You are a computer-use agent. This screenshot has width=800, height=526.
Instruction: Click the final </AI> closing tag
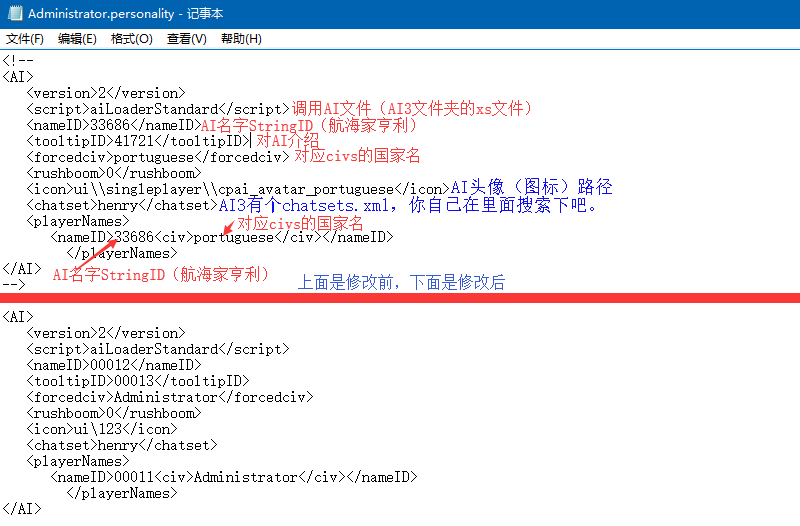click(x=22, y=509)
